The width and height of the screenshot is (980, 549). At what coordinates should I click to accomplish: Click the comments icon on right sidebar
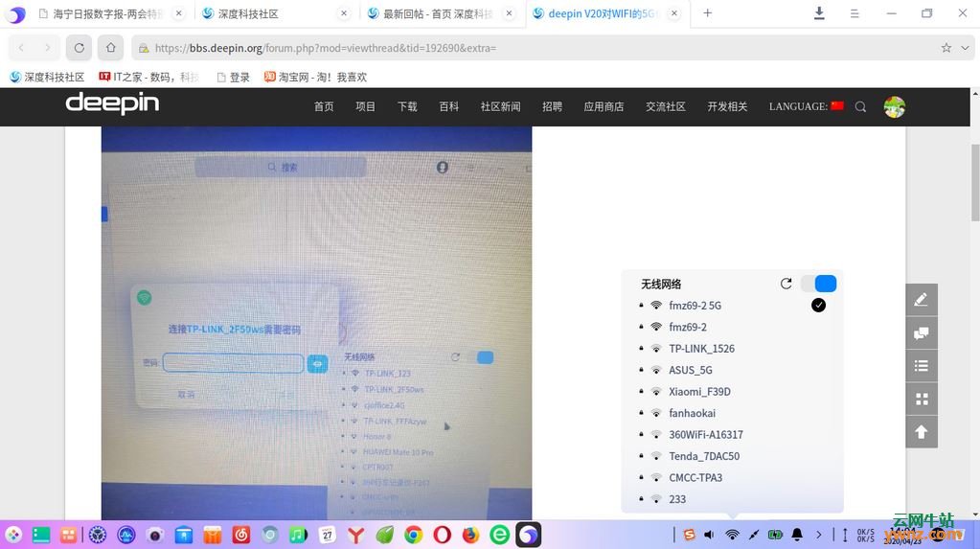[922, 332]
